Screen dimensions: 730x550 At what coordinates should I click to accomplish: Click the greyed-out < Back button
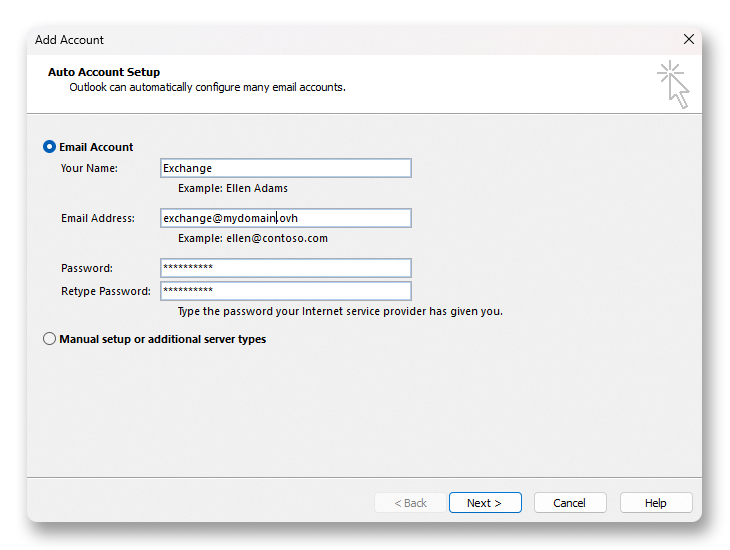(x=410, y=503)
